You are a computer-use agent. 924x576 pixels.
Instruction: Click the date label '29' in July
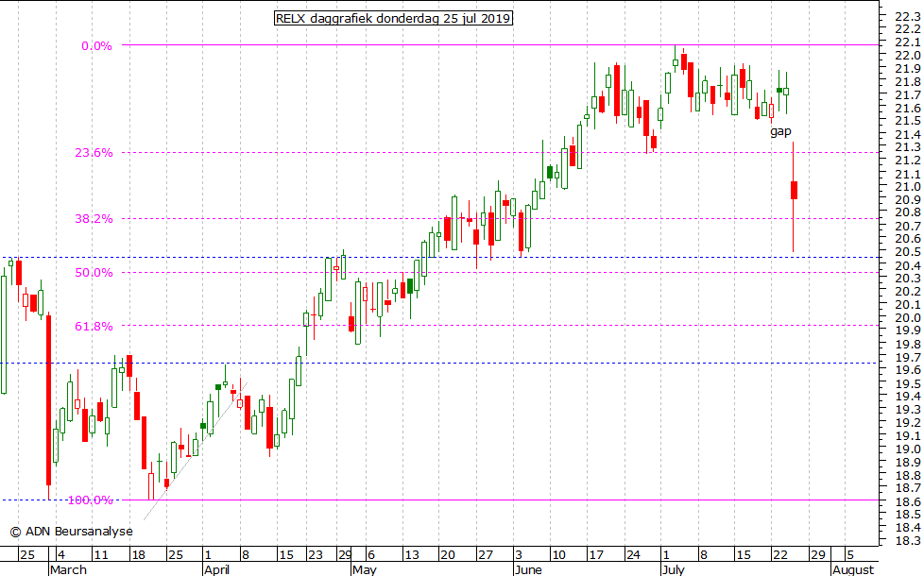point(817,555)
